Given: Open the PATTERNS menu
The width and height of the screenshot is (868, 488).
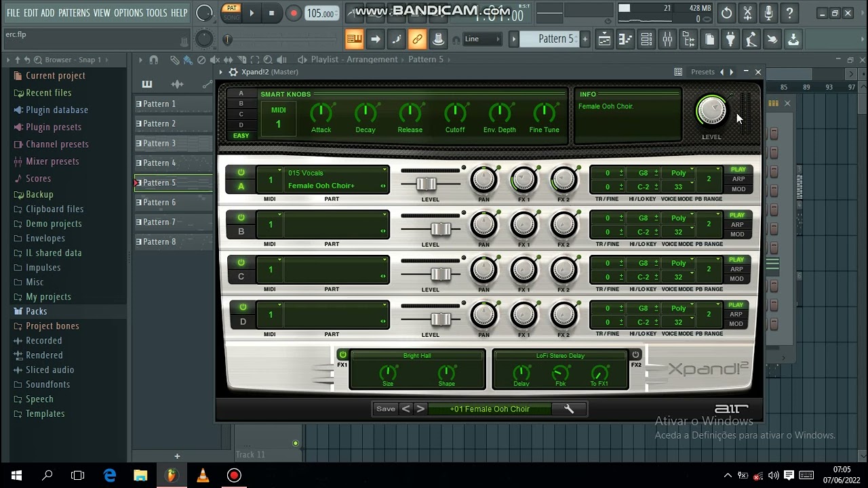Looking at the screenshot, I should click(x=74, y=13).
